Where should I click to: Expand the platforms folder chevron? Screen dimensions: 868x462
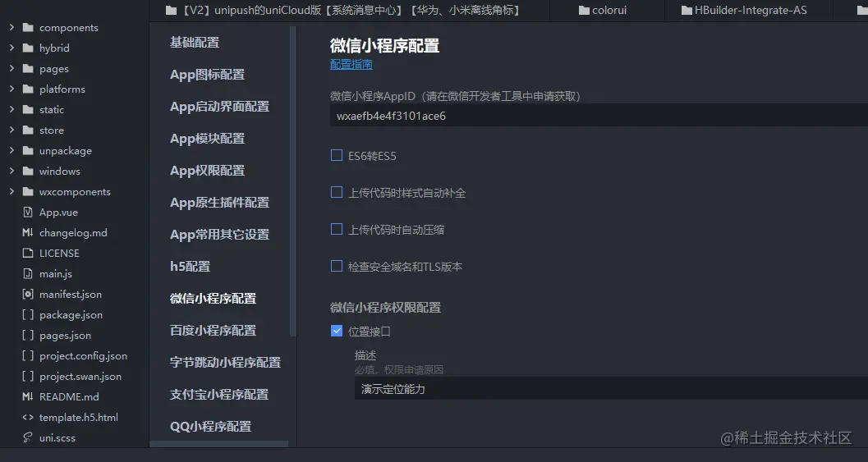(11, 89)
